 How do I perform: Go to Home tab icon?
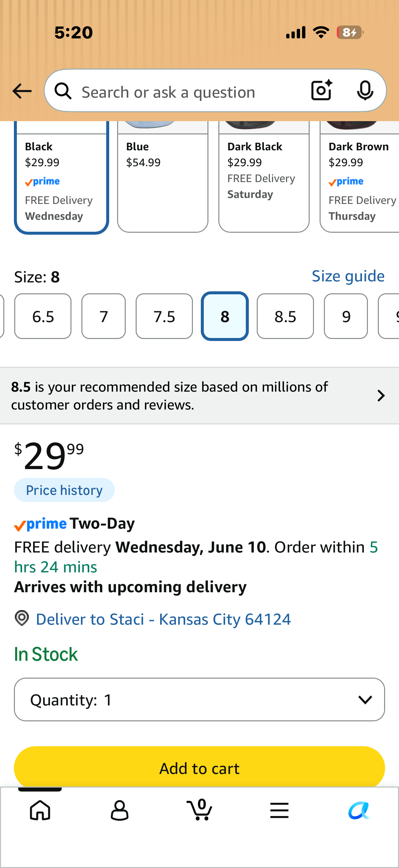coord(40,810)
